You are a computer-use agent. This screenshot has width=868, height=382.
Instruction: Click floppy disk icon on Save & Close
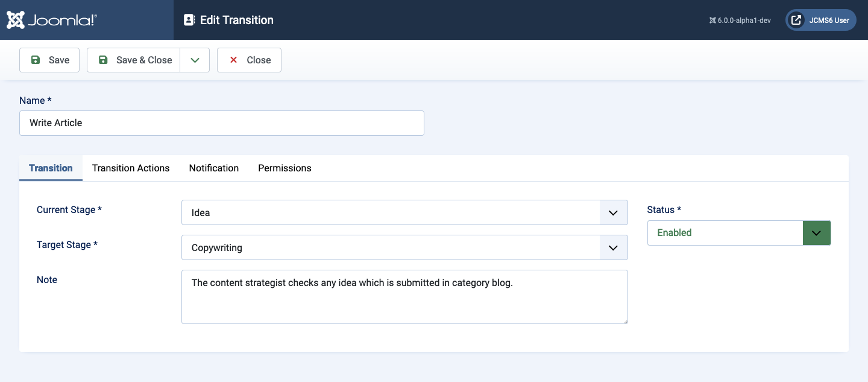103,60
